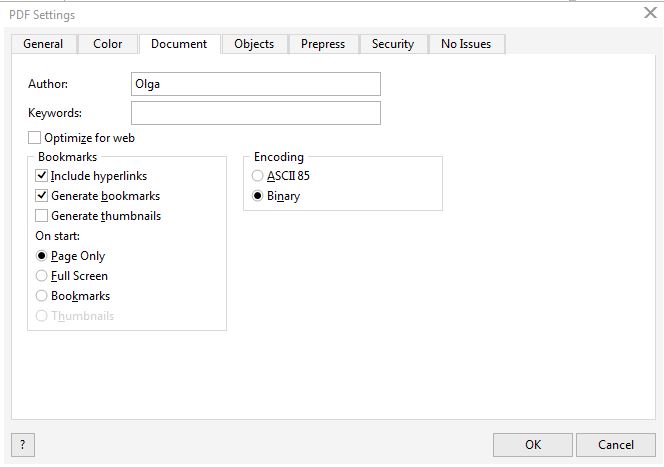Open the Security tab
This screenshot has height=467, width=664.
point(393,44)
